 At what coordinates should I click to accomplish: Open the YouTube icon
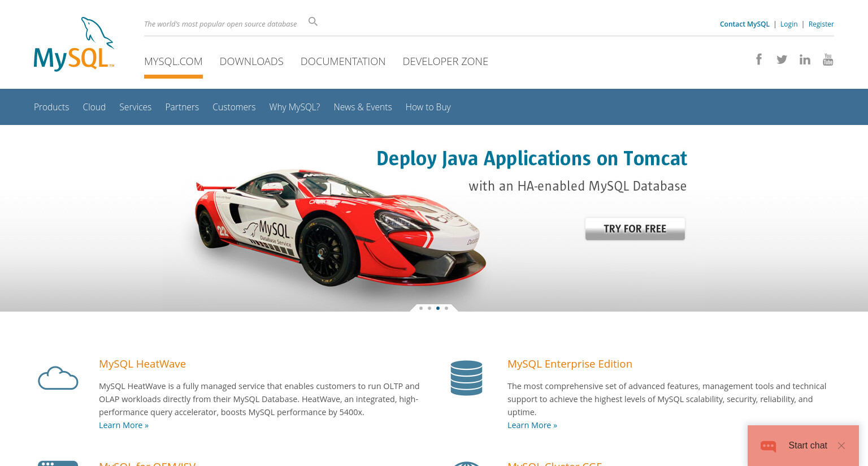click(828, 59)
